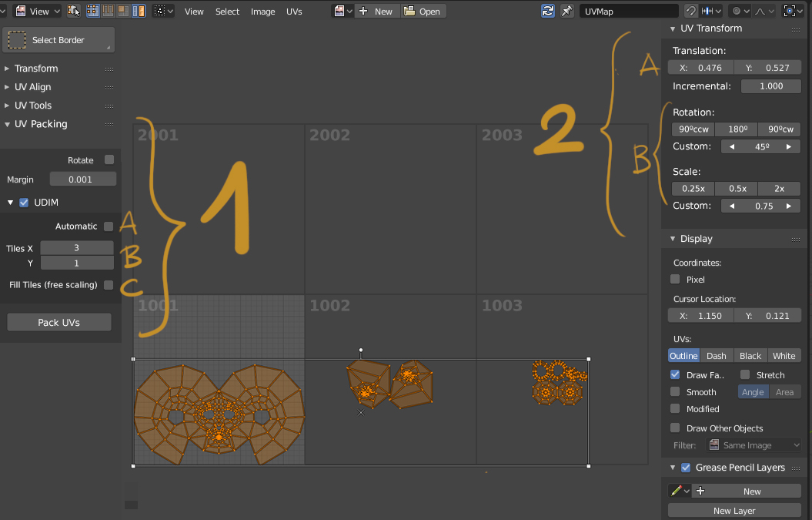Click the Tiles X field
Screen dimensions: 812x520
click(x=77, y=248)
